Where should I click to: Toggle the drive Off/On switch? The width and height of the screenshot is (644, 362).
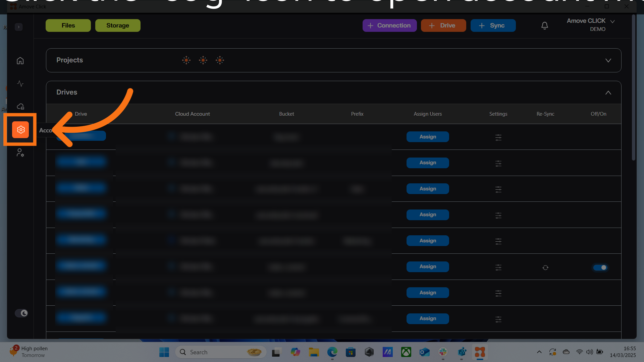pyautogui.click(x=600, y=267)
